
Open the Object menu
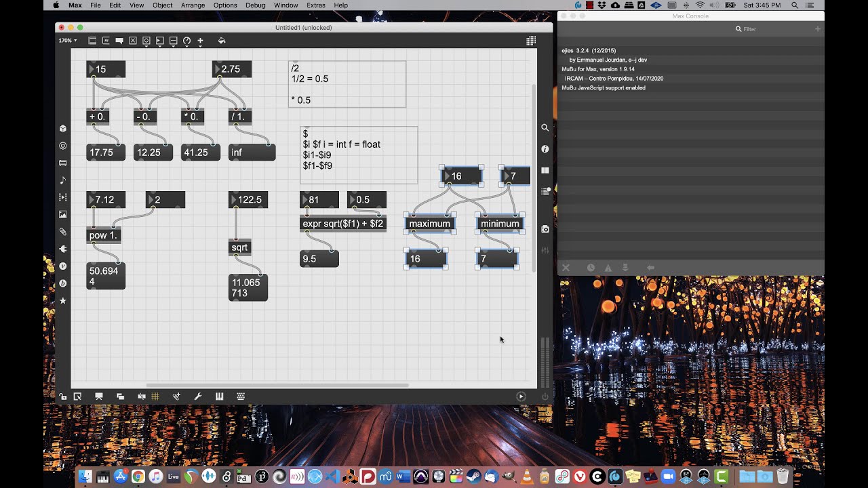pyautogui.click(x=163, y=5)
